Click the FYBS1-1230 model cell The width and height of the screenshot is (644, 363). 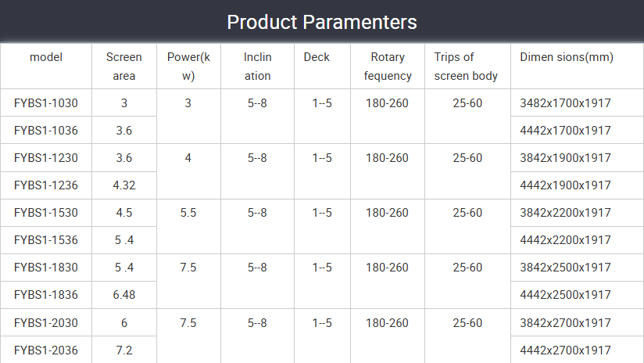[x=46, y=157]
